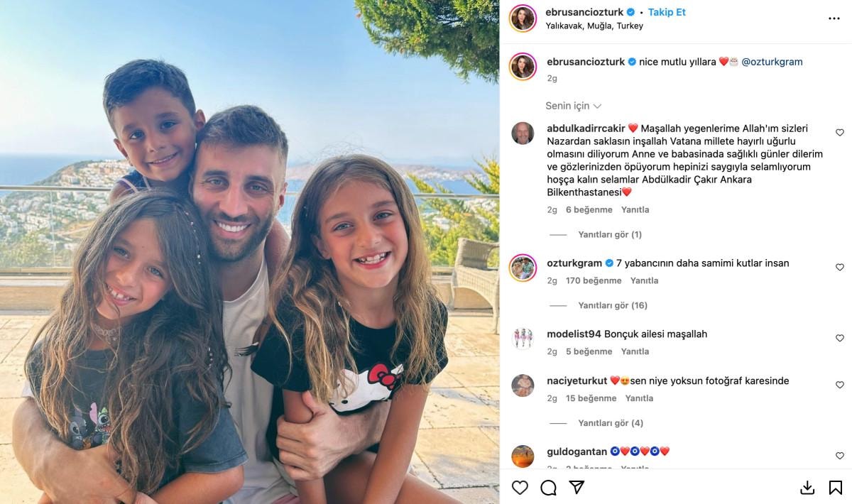Reply to modelist94 with Yanıtla
The height and width of the screenshot is (504, 852).
click(635, 351)
